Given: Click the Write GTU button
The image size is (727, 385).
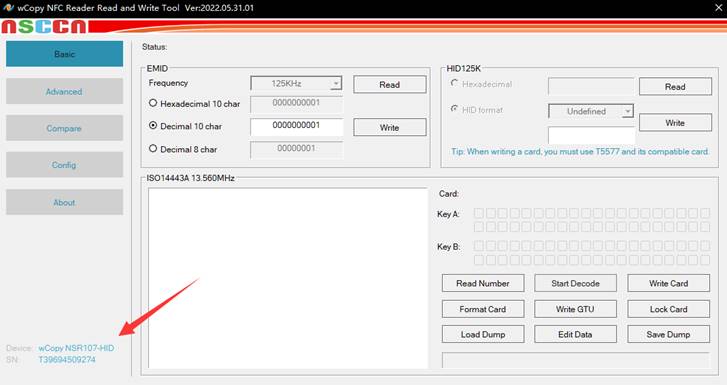Looking at the screenshot, I should [575, 309].
